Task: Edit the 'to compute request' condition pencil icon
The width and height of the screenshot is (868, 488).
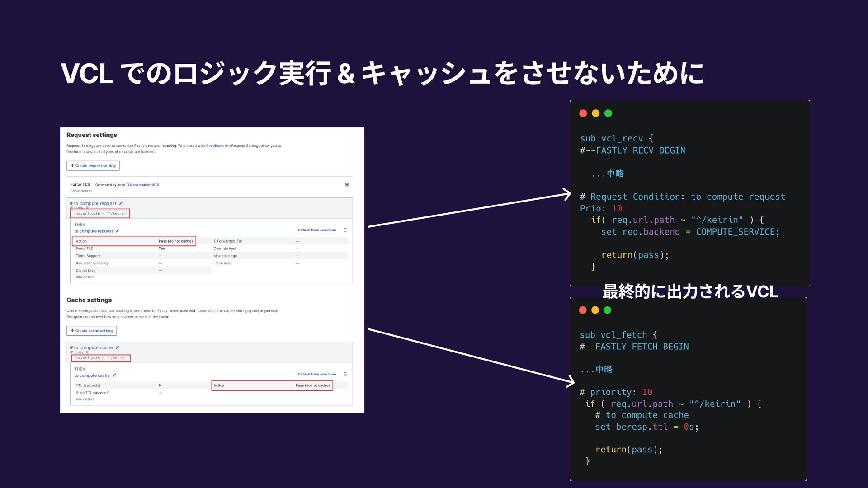Action: (x=121, y=203)
